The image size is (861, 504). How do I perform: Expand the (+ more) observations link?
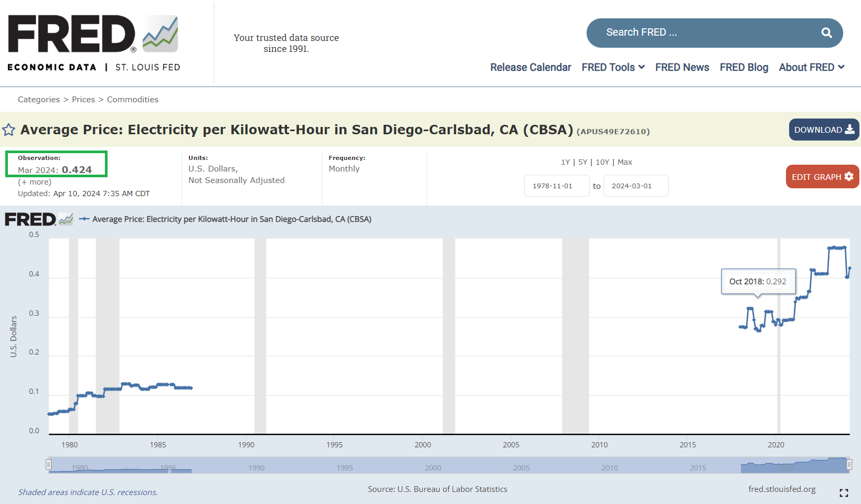click(x=35, y=182)
